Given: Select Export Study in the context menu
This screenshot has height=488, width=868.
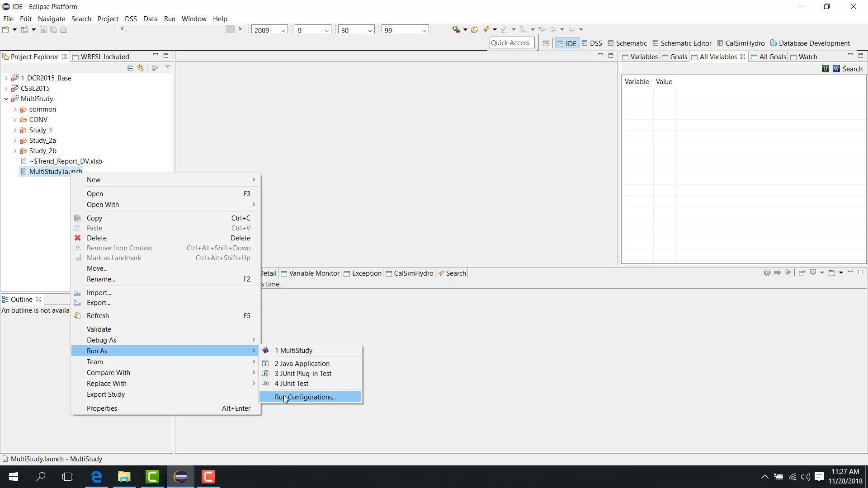Looking at the screenshot, I should [166, 394].
